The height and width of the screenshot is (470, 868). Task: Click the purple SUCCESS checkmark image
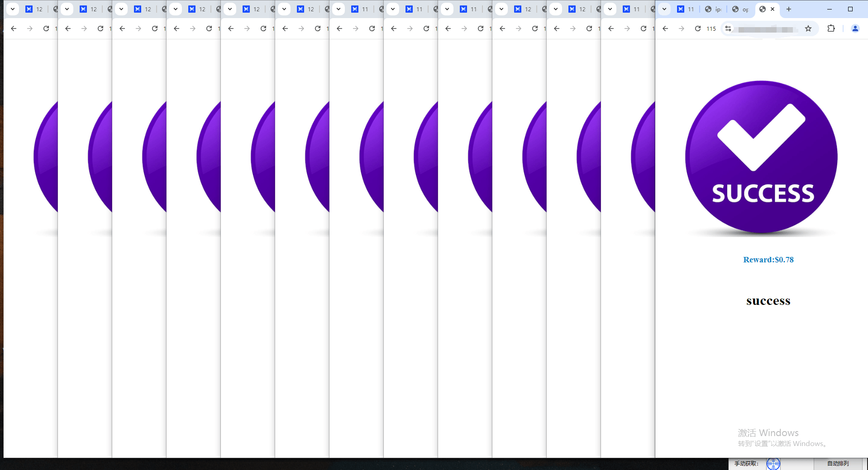coord(762,157)
